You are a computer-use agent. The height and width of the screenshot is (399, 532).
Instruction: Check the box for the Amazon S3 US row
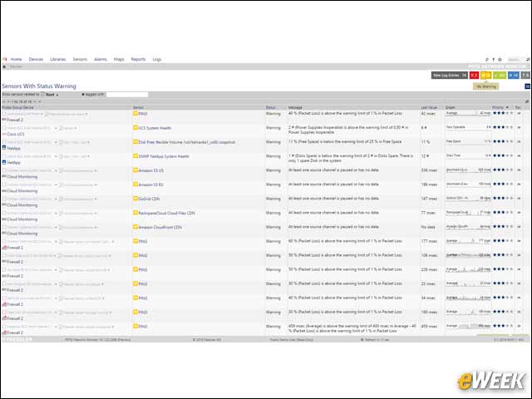point(4,170)
